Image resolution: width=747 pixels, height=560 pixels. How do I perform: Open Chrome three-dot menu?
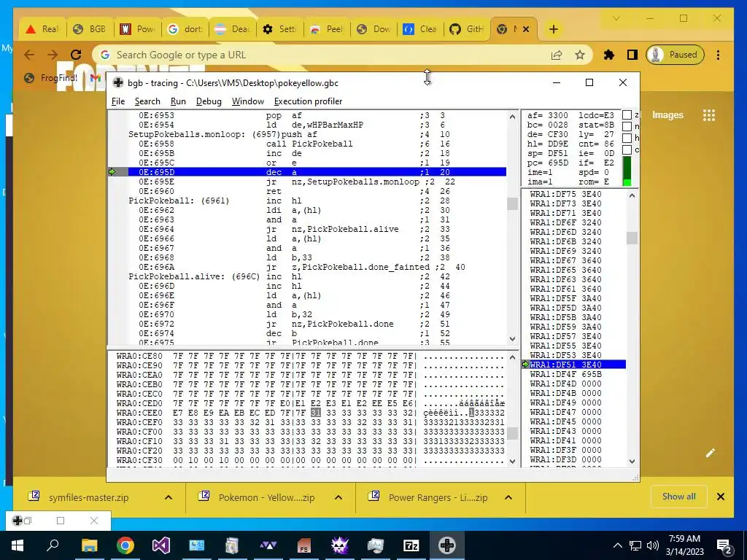pyautogui.click(x=718, y=55)
